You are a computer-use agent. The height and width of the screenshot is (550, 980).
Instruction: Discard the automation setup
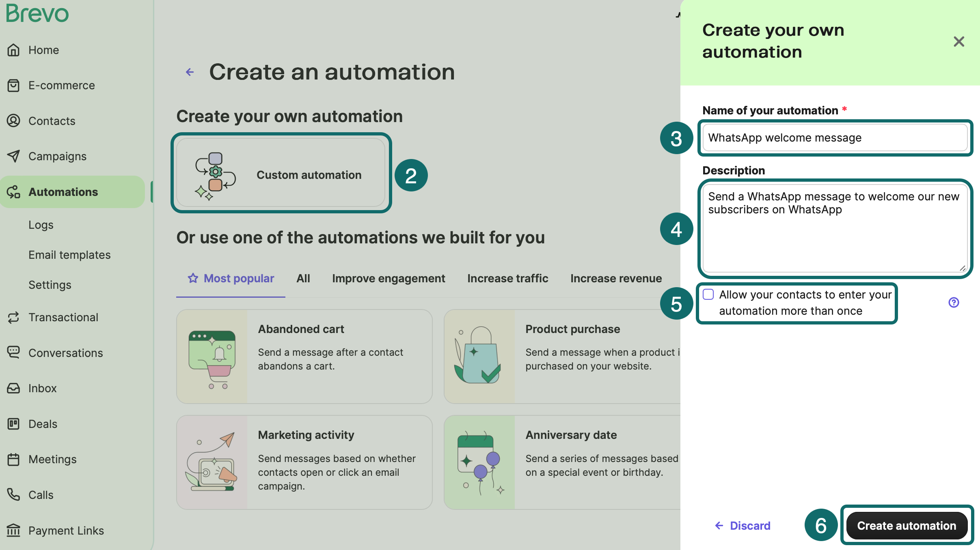tap(749, 525)
